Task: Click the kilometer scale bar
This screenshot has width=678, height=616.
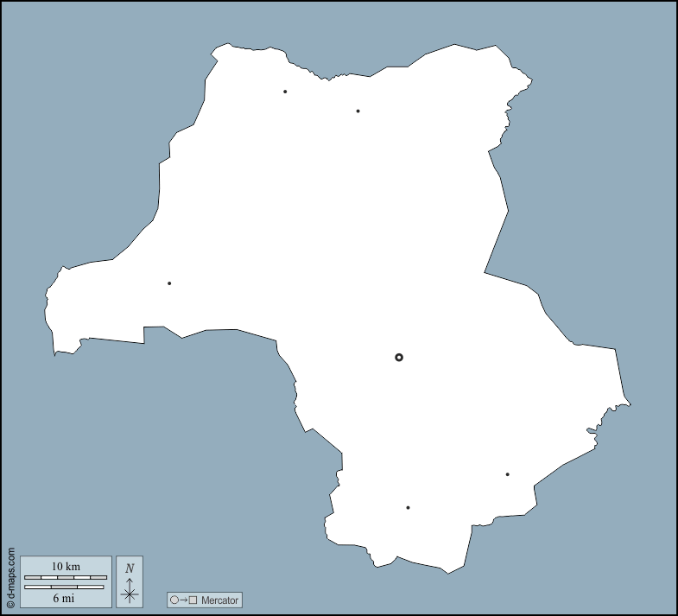Action: tap(66, 577)
